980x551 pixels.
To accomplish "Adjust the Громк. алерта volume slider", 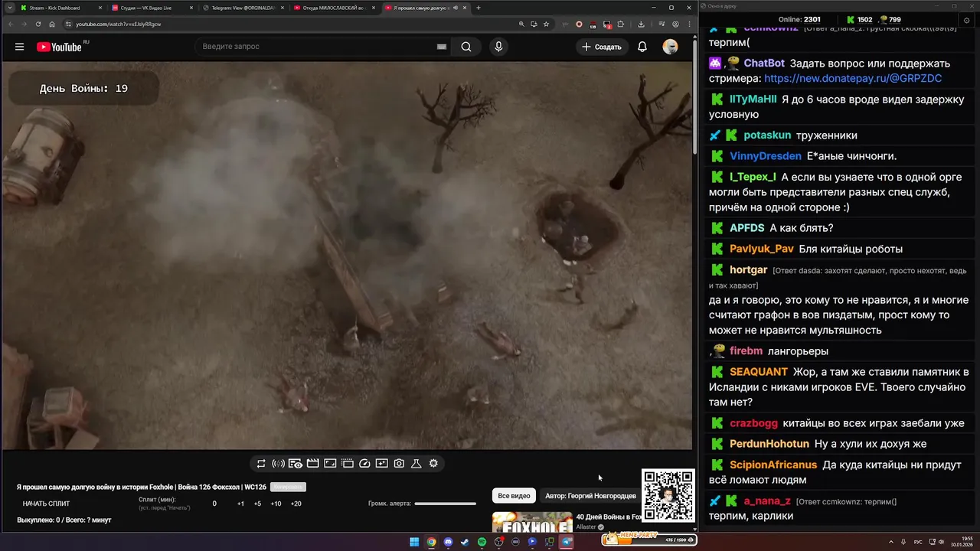I will pos(446,504).
